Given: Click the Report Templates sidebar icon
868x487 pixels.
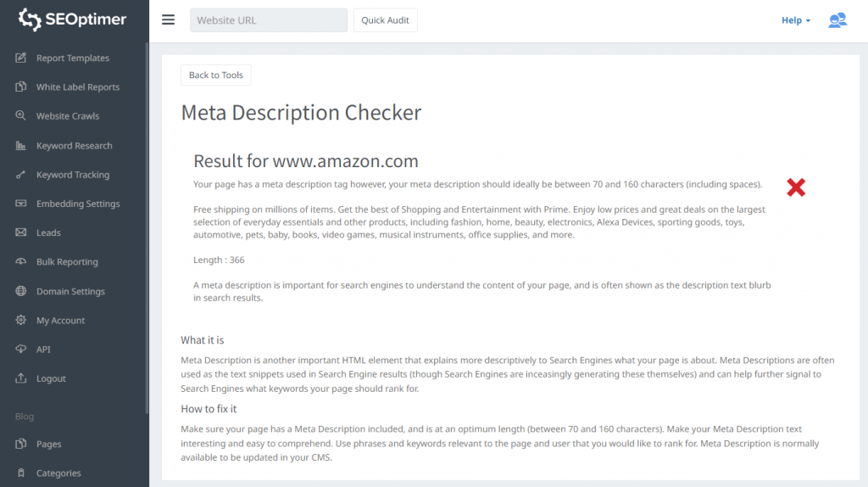Looking at the screenshot, I should point(20,58).
